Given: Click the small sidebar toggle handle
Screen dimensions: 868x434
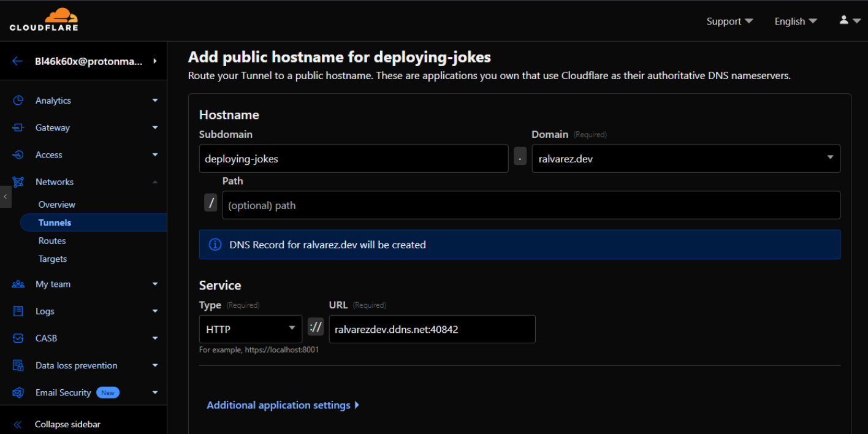Looking at the screenshot, I should click(6, 197).
